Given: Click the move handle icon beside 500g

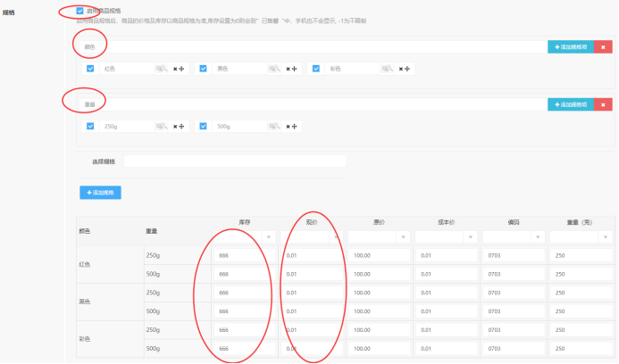Looking at the screenshot, I should click(x=294, y=127).
